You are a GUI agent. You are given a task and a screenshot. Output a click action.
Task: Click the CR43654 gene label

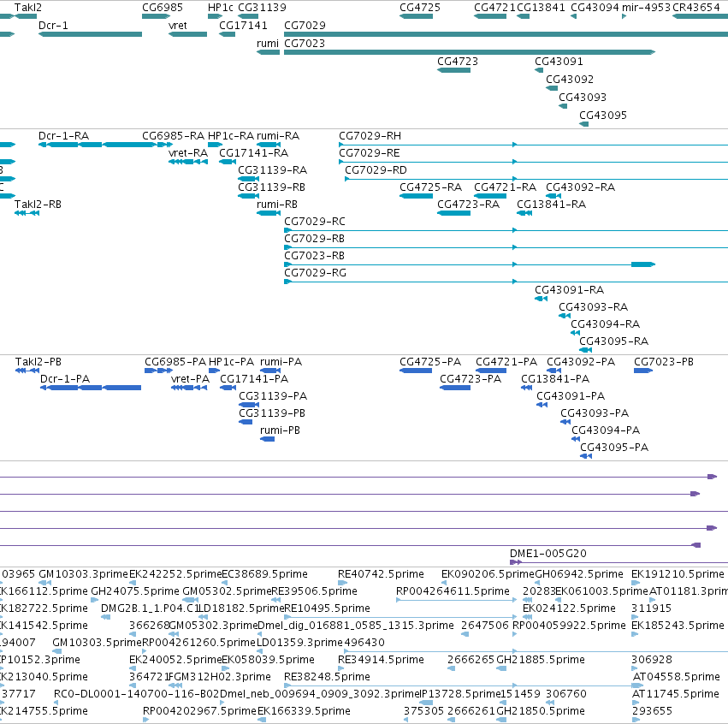tap(696, 8)
